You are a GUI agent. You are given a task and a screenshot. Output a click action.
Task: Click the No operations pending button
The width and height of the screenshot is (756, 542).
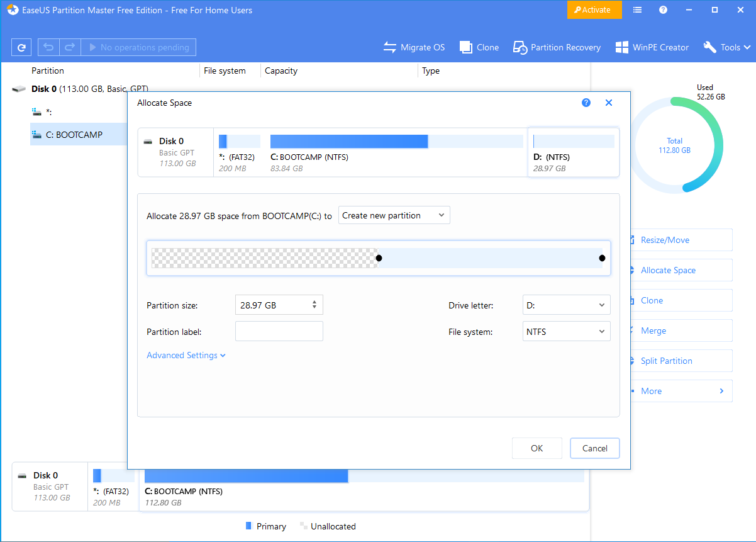tap(138, 47)
